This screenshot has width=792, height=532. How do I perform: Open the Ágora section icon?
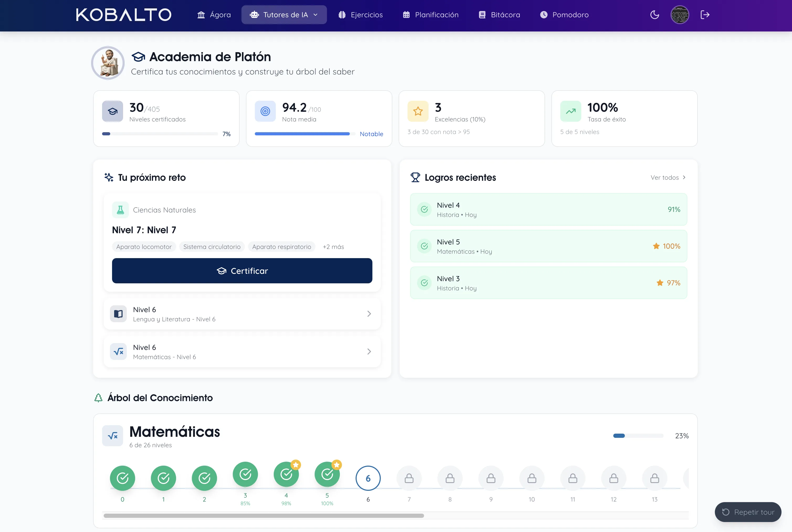[202, 15]
